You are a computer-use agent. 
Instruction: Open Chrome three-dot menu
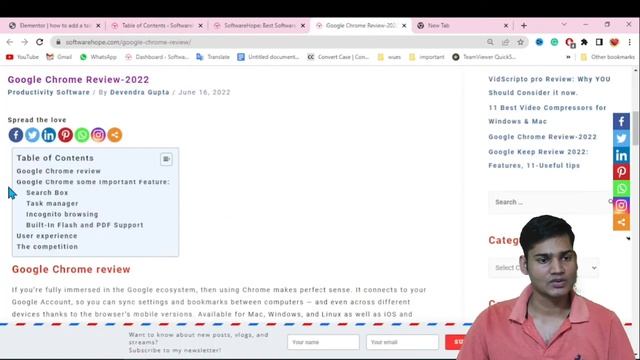(x=630, y=42)
